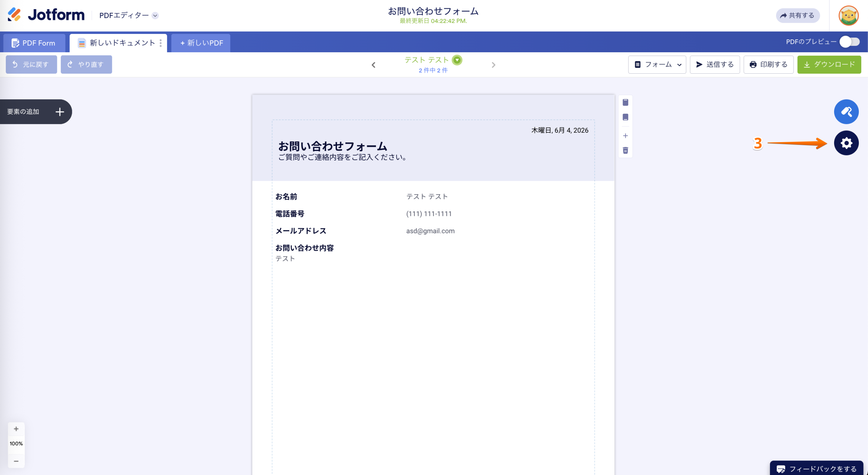Viewport: 868px width, 475px height.
Task: Click the phone value (111) 111-1111
Action: [x=429, y=214]
